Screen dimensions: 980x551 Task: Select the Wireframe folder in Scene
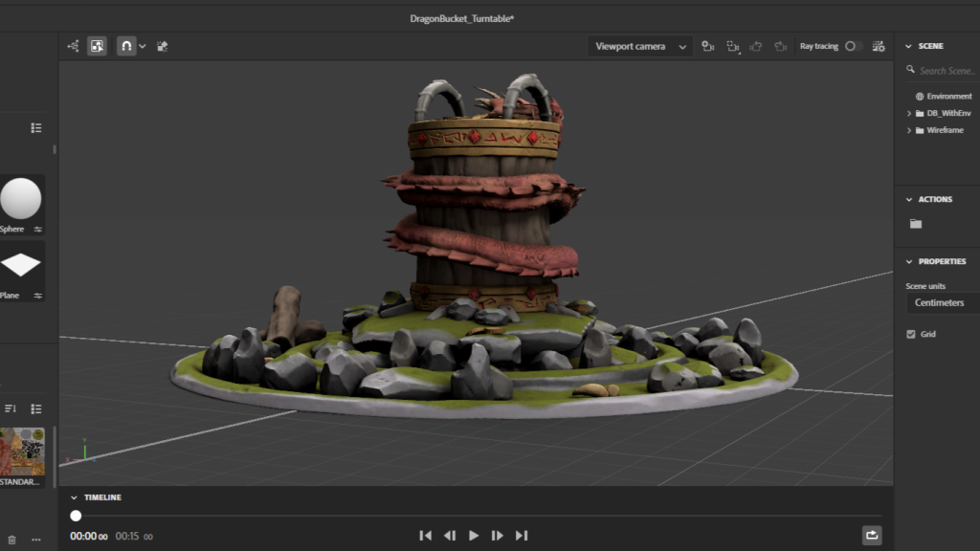[944, 130]
